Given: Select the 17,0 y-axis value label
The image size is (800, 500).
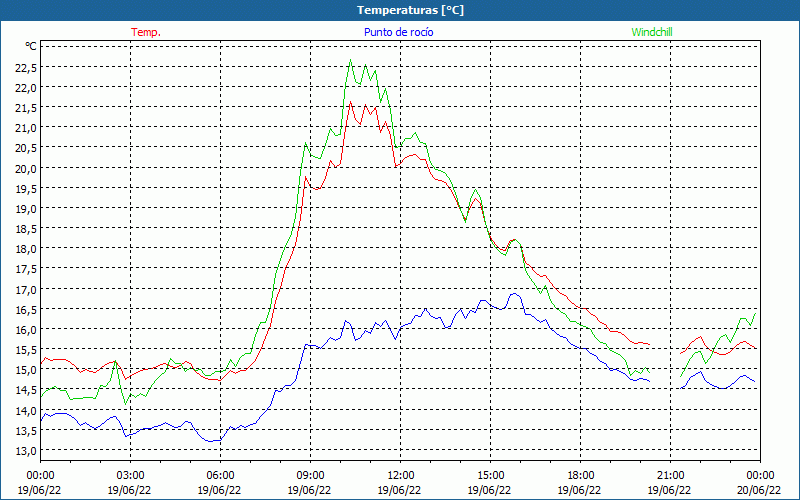Looking at the screenshot, I should click(x=26, y=289).
